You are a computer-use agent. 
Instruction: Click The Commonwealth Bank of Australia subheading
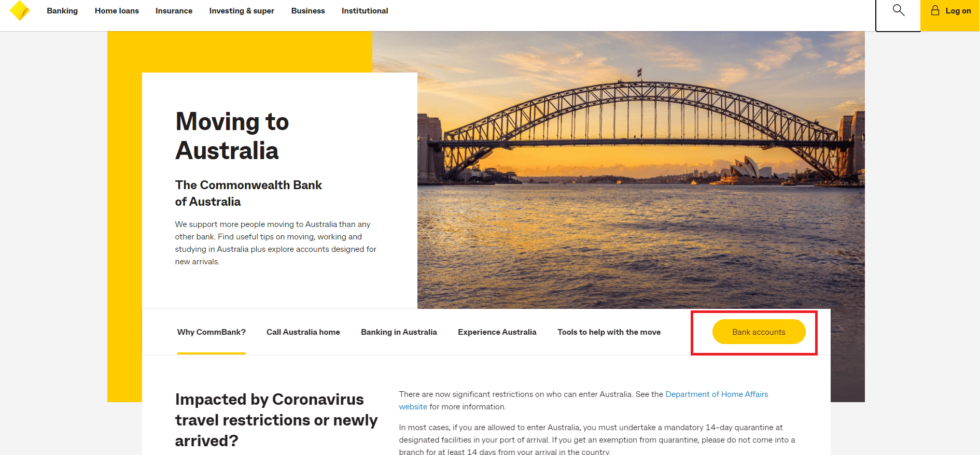tap(248, 193)
